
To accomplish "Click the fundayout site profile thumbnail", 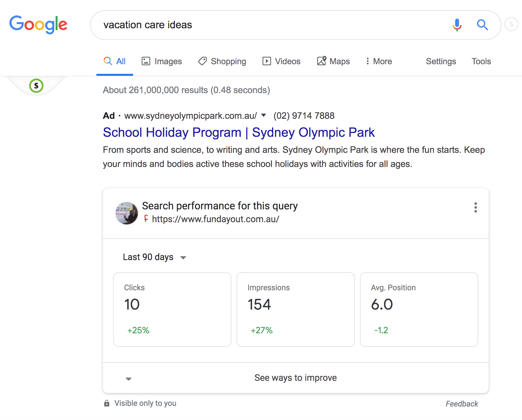I will pos(127,213).
